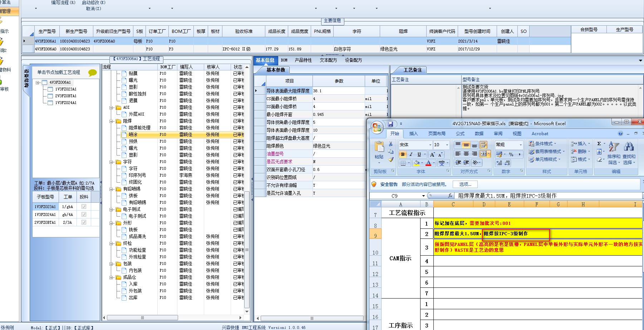
Task: Toggle Italic formatting in Excel
Action: point(411,154)
